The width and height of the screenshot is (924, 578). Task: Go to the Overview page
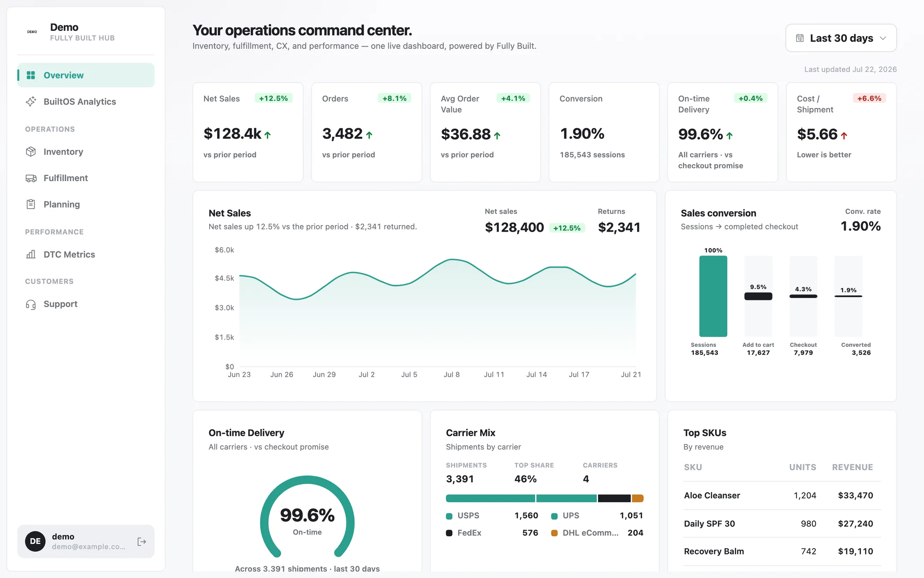click(86, 75)
